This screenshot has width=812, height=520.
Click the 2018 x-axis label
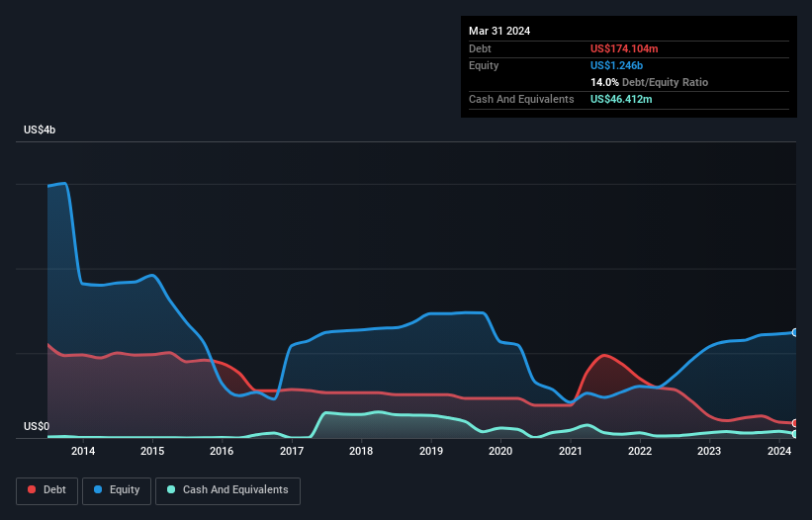[361, 451]
